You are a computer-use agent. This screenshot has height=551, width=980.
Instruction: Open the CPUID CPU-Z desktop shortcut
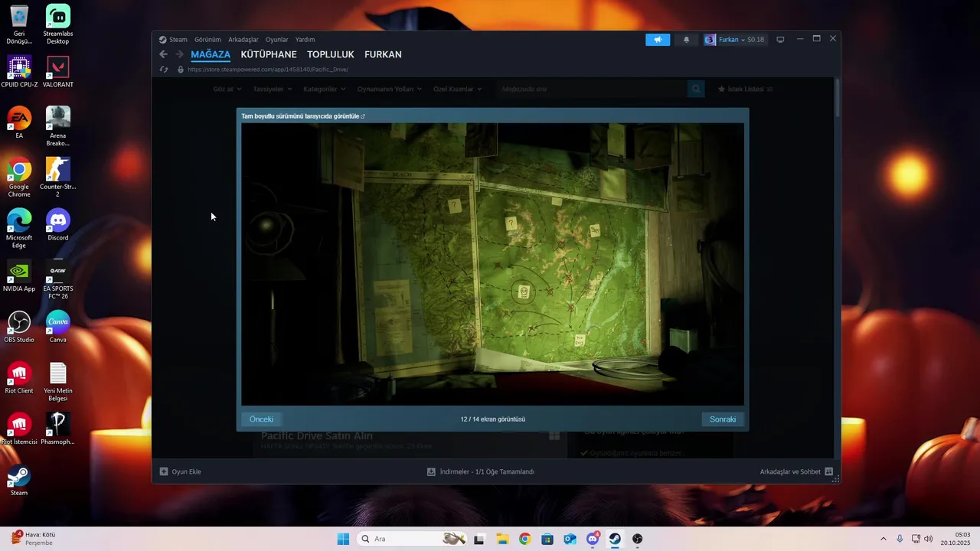click(x=19, y=72)
